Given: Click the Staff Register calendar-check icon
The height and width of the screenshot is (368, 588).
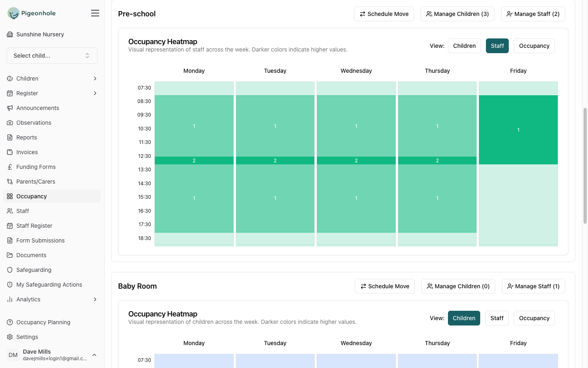Looking at the screenshot, I should 10,226.
